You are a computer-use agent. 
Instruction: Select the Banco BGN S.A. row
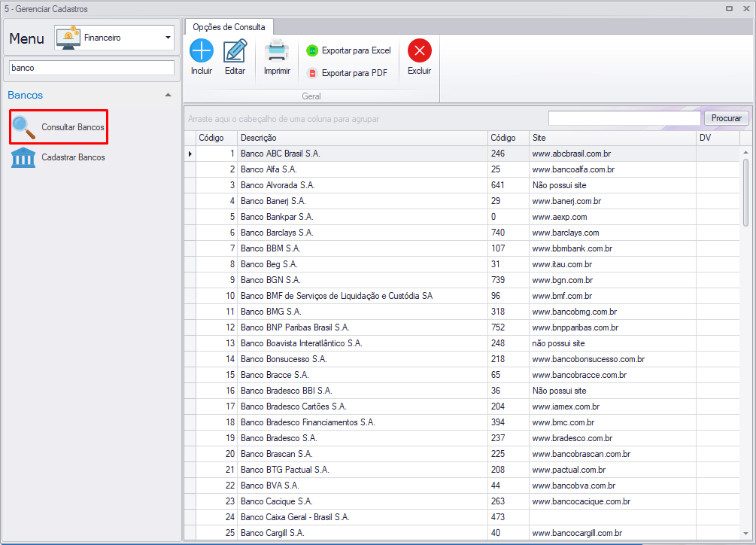462,280
